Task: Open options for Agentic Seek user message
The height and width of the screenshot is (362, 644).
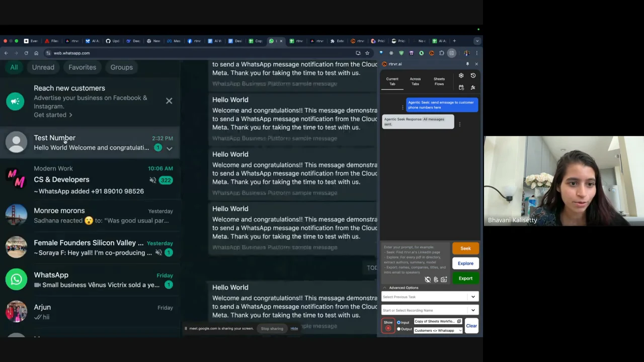Action: click(x=403, y=107)
